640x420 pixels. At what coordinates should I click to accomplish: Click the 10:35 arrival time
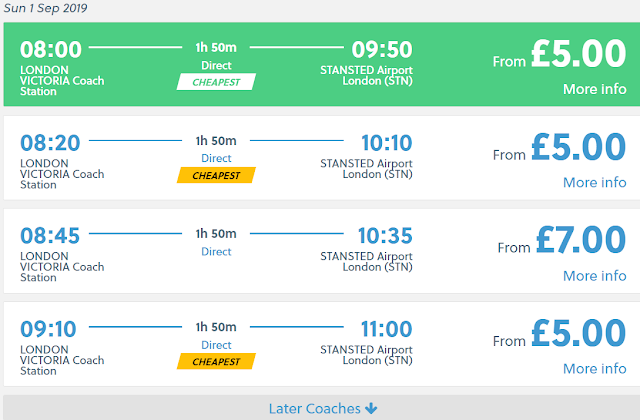click(x=385, y=235)
